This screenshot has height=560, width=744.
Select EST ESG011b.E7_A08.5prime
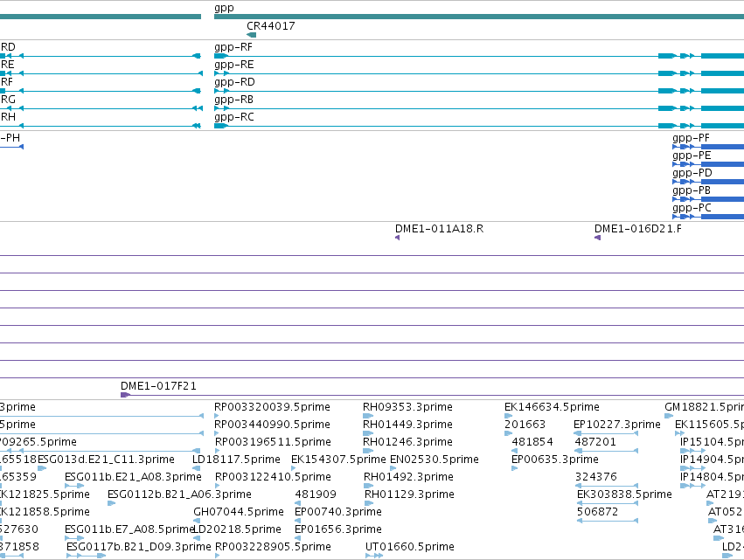129,529
